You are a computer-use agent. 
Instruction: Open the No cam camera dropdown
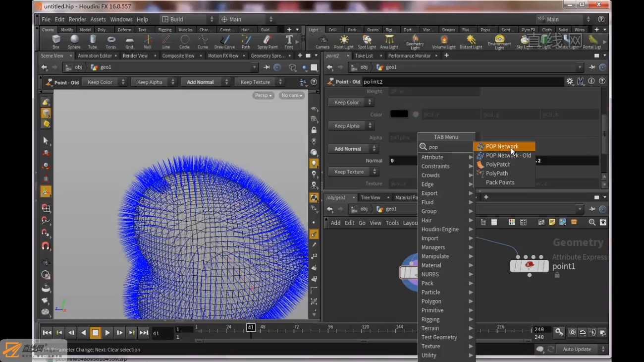291,95
